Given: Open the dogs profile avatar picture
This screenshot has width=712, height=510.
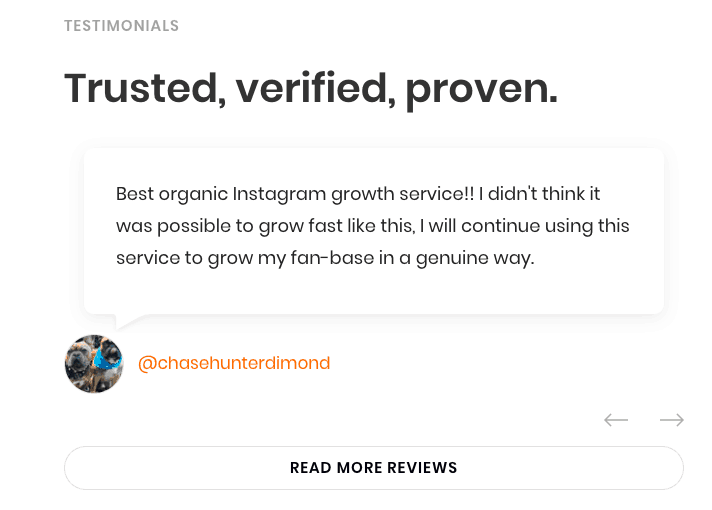Looking at the screenshot, I should [94, 364].
